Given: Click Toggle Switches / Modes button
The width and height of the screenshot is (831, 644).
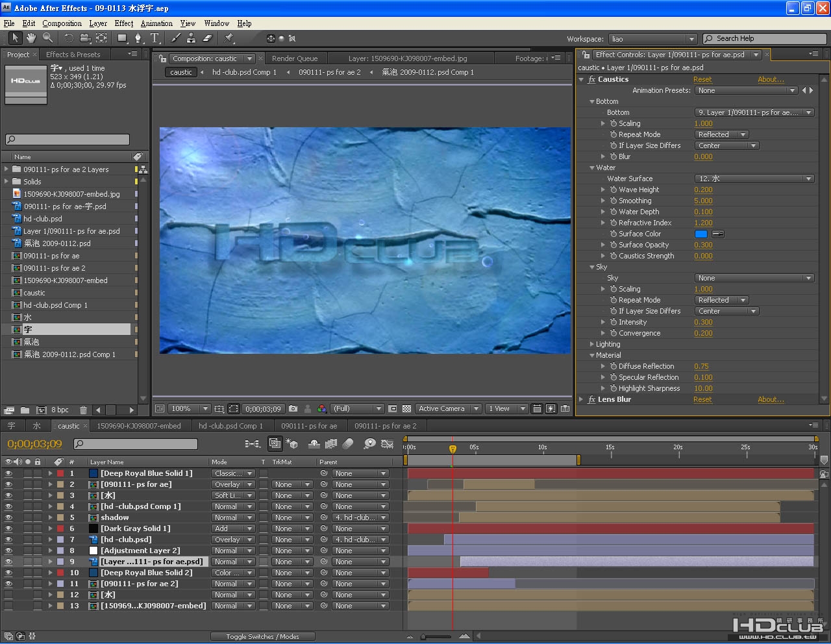Looking at the screenshot, I should (262, 637).
